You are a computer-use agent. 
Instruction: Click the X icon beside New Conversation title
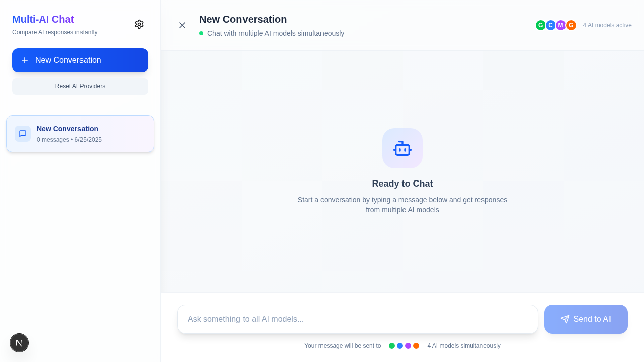tap(182, 25)
